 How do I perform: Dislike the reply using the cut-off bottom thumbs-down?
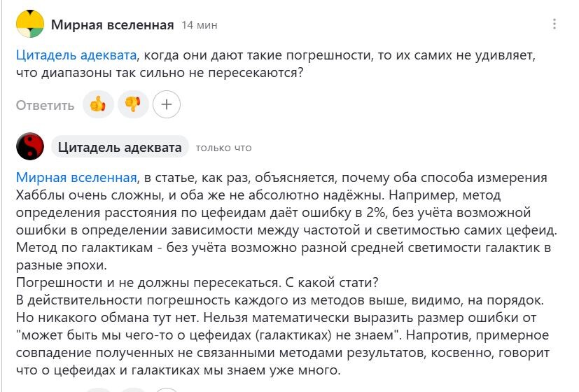[x=133, y=390]
